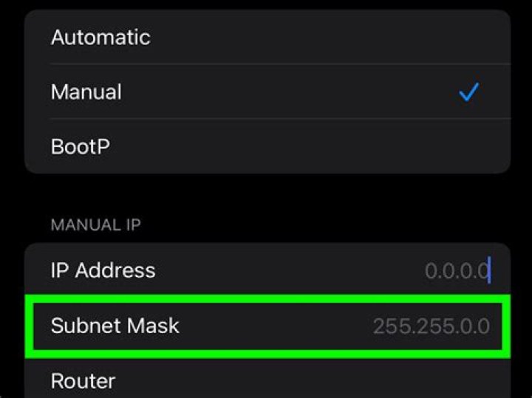Click the gap between IP Address label and value
532x398 pixels.
coord(288,270)
